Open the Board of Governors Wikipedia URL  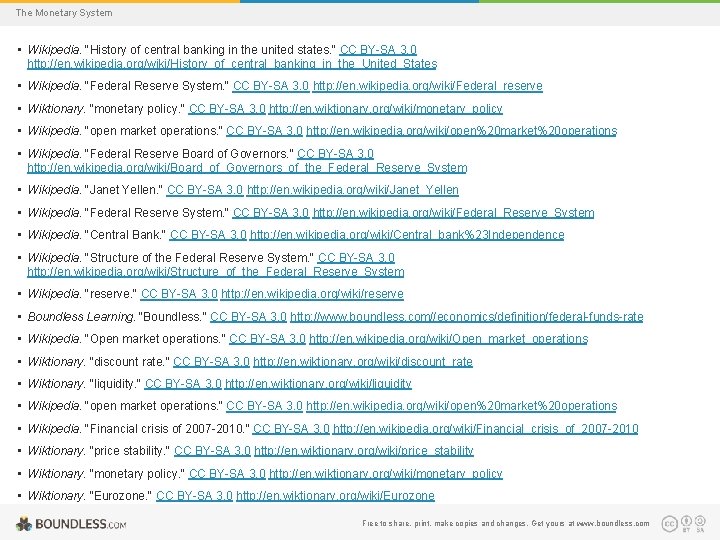pos(247,168)
